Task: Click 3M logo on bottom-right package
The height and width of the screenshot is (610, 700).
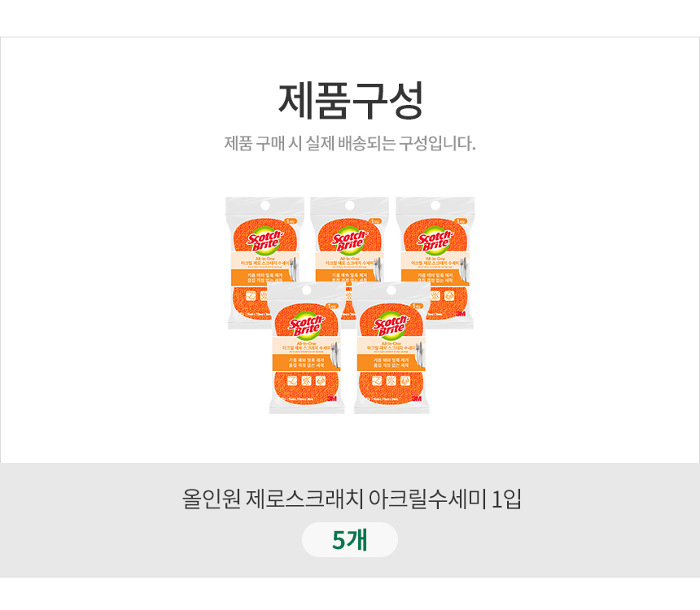Action: pyautogui.click(x=417, y=398)
